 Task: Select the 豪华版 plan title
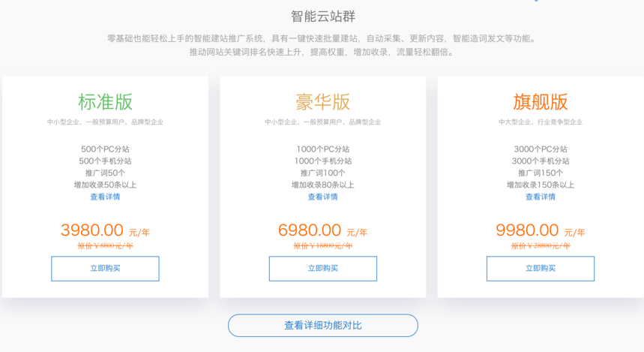click(323, 102)
